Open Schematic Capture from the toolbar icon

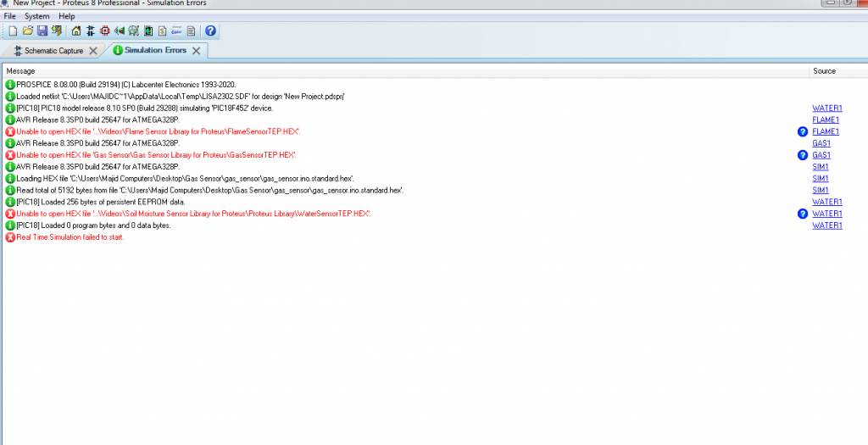tap(91, 31)
